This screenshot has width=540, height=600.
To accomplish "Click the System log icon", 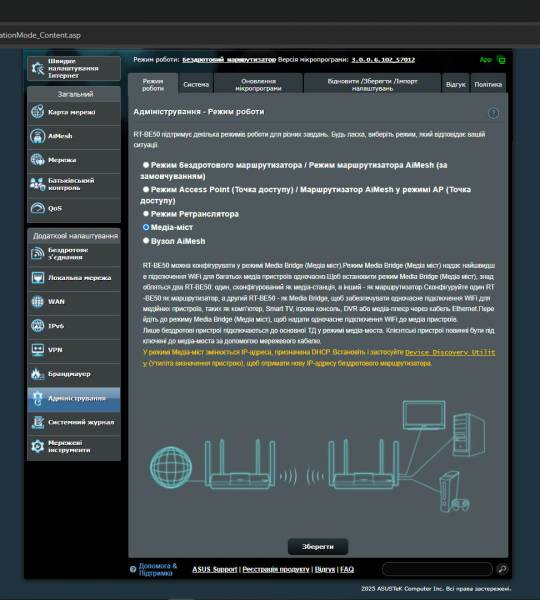I will pyautogui.click(x=38, y=422).
